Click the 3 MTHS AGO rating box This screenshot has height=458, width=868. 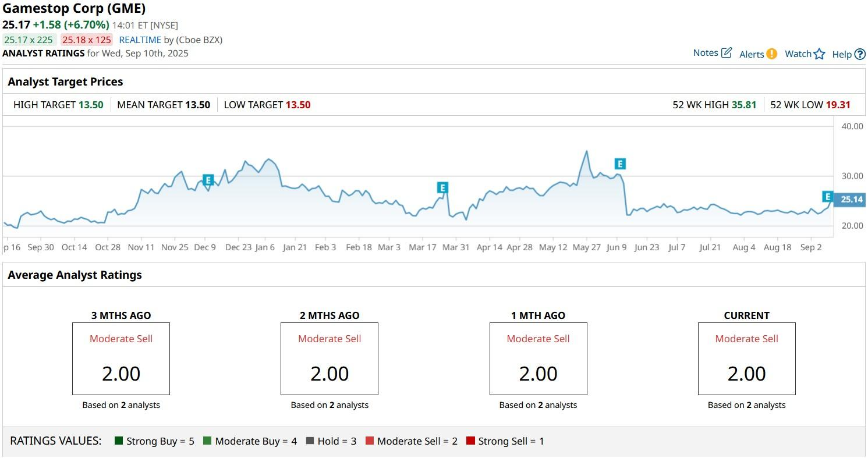[121, 358]
